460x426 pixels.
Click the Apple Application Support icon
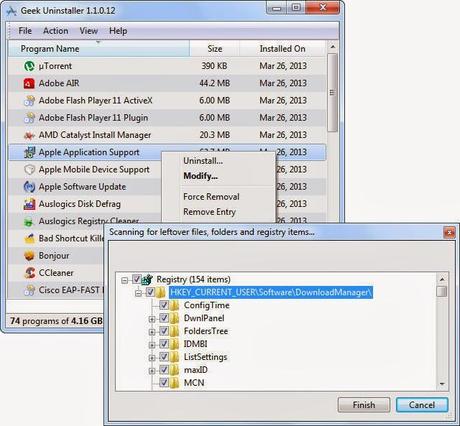tap(29, 152)
